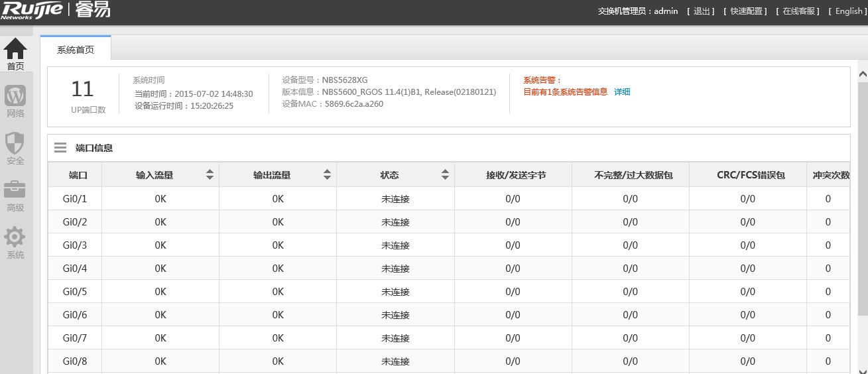Screen dimensions: 868x374
Task: Click the 未连接 status for Gi0/5
Action: coord(395,292)
